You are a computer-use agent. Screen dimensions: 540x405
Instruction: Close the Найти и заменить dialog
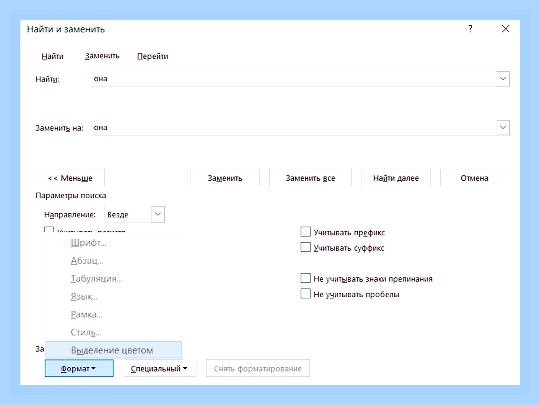[x=505, y=29]
